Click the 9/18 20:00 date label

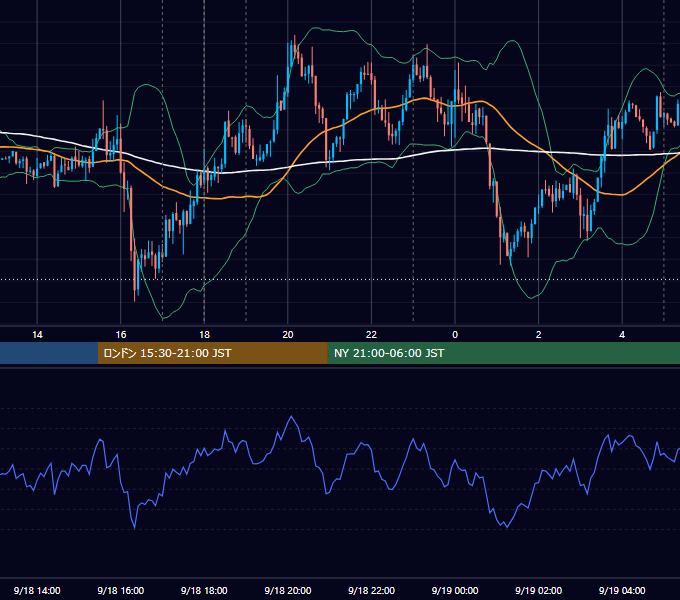[x=288, y=590]
